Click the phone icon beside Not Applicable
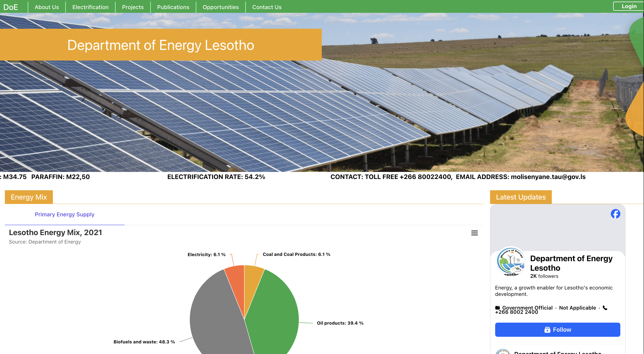The image size is (644, 354). [605, 308]
